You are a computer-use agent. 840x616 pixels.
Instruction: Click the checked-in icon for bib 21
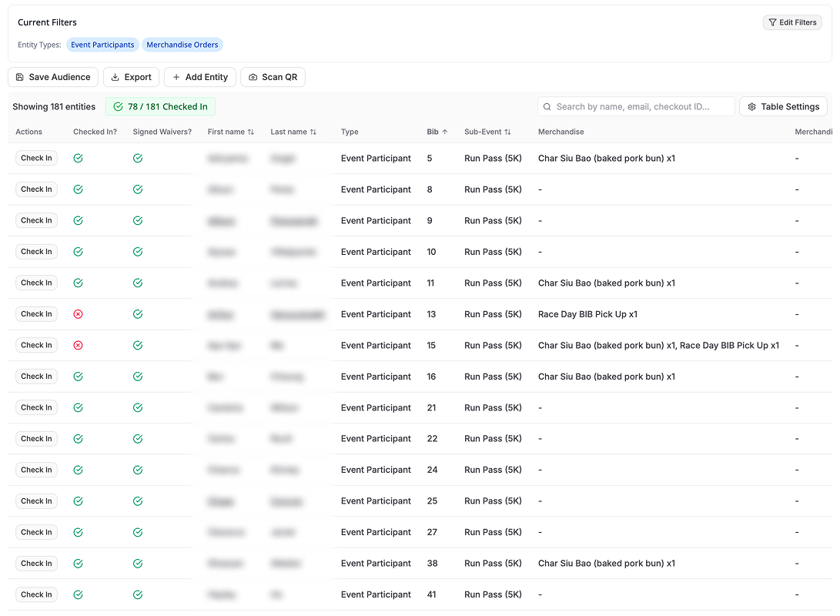[78, 407]
